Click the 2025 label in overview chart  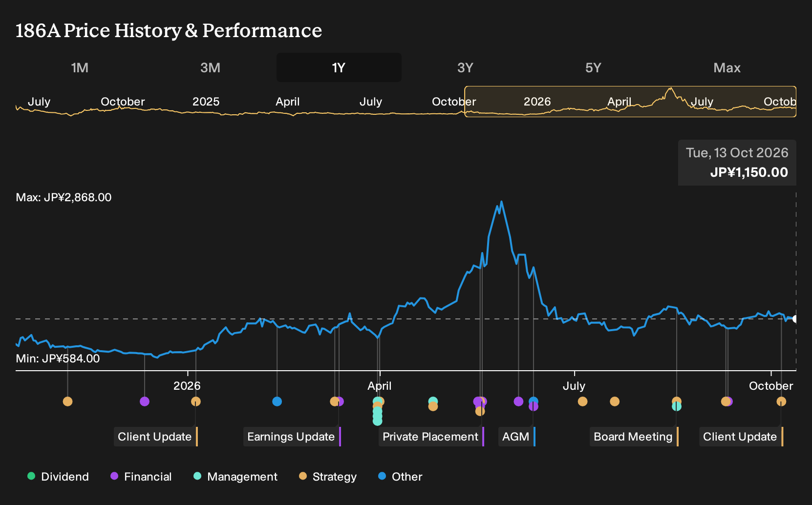[206, 102]
